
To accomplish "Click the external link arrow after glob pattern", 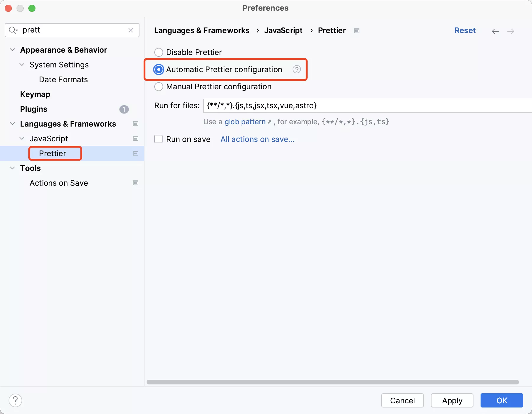I will pyautogui.click(x=270, y=122).
